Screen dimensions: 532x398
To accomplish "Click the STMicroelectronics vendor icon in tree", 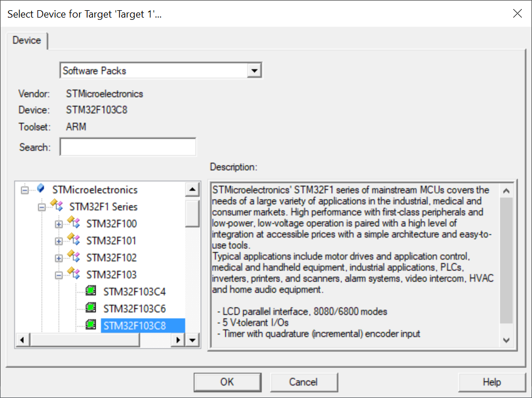I will coord(41,188).
